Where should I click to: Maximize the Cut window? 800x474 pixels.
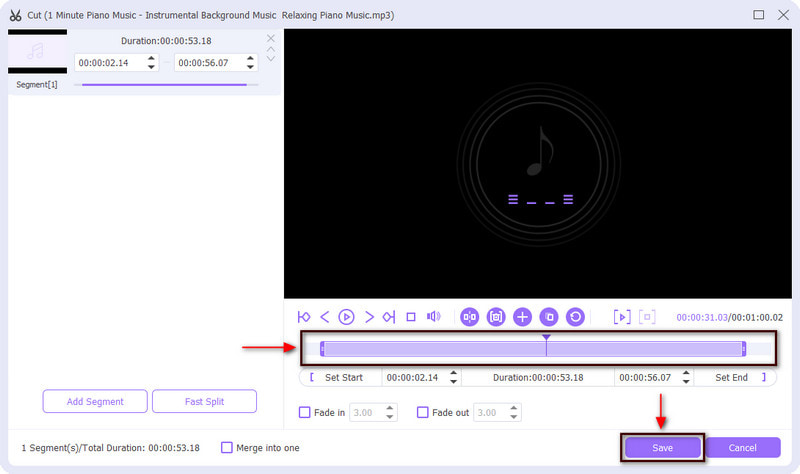(x=759, y=15)
